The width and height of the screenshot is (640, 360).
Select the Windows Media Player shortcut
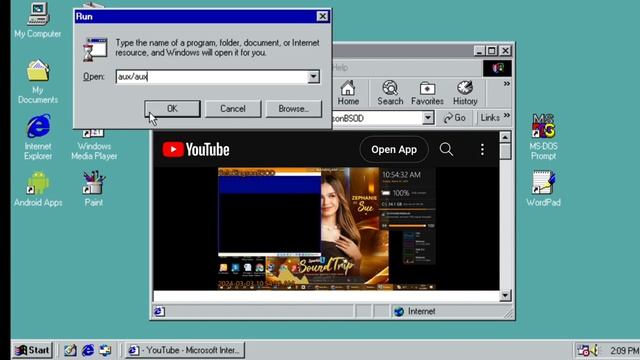94,145
